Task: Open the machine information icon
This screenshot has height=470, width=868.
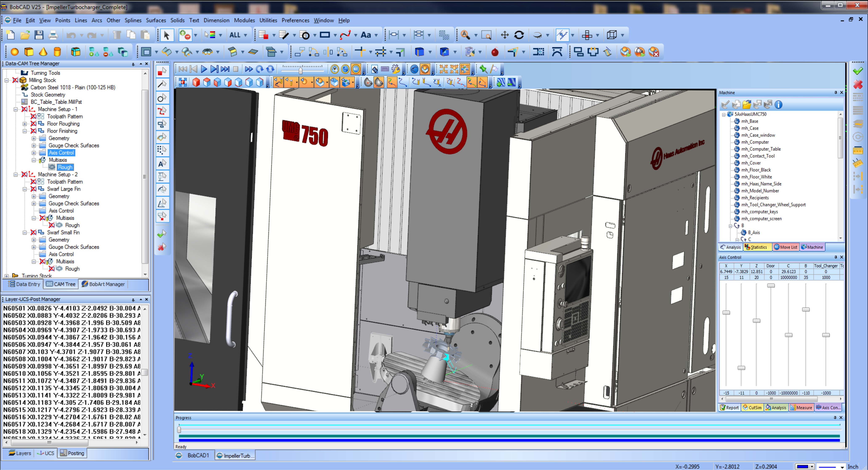Action: pos(778,105)
